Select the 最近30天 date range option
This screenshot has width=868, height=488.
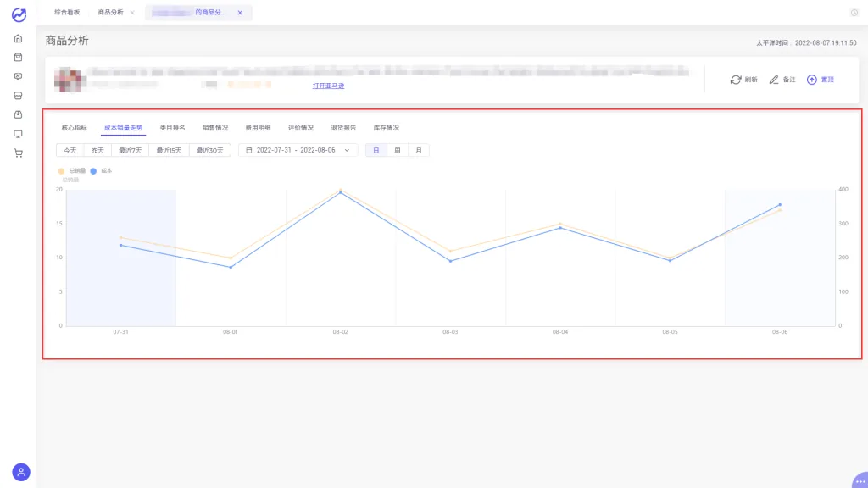point(210,151)
